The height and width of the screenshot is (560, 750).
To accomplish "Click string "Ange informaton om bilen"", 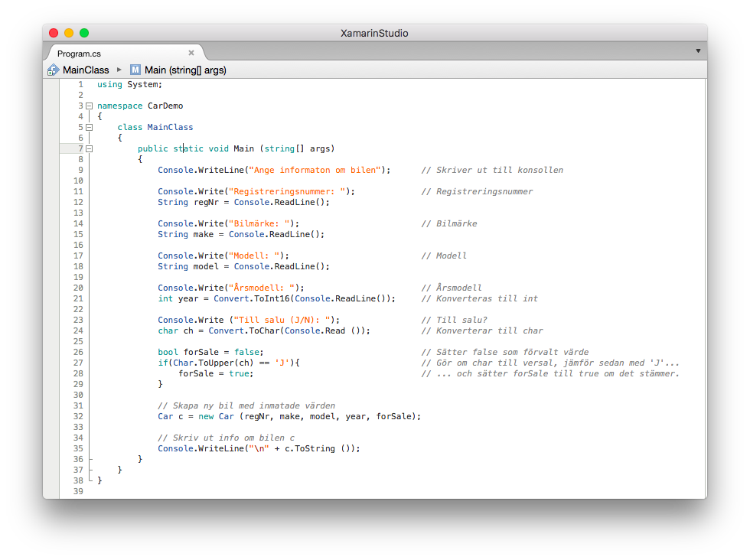I will pyautogui.click(x=315, y=170).
